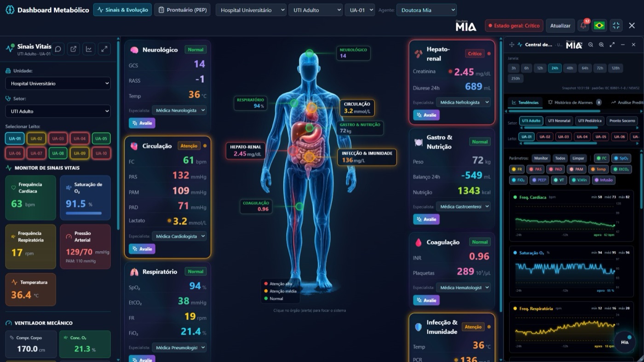Switch to the Prontuário (PEP) tab

(x=182, y=10)
